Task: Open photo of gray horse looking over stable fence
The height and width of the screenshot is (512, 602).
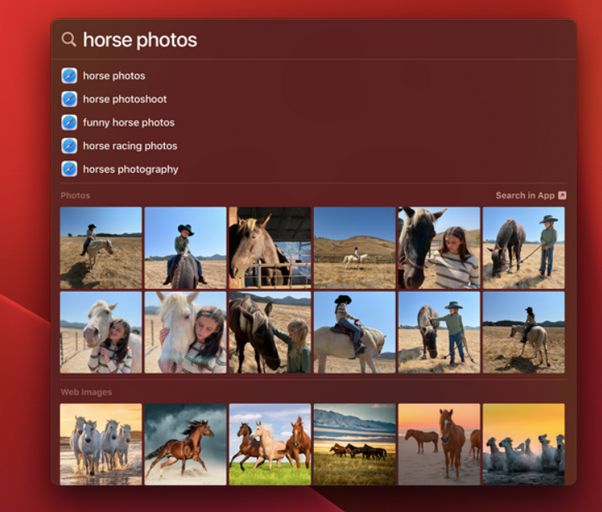Action: pos(270,248)
